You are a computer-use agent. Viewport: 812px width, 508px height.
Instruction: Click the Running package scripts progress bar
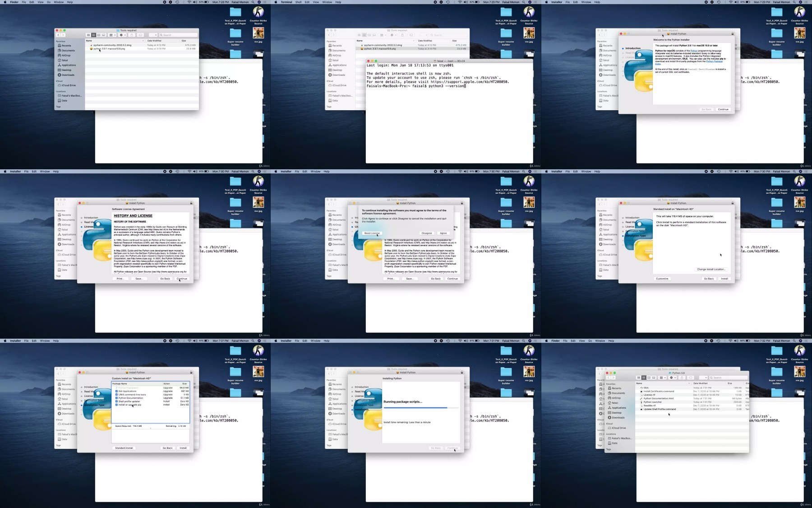point(421,408)
